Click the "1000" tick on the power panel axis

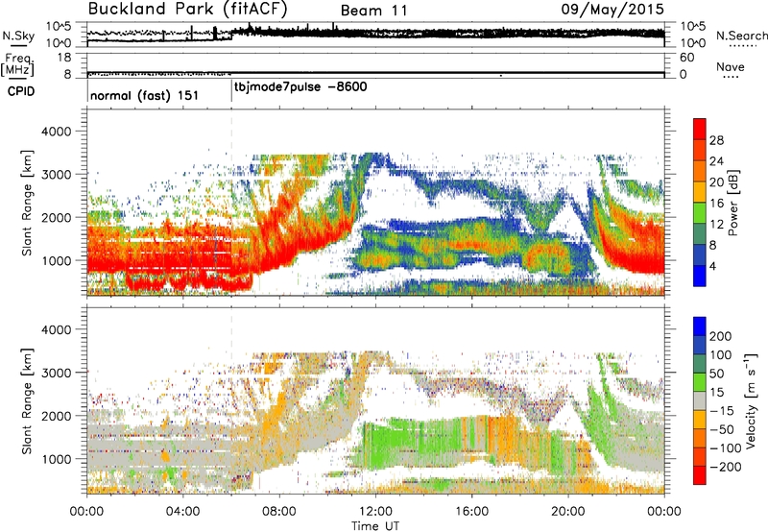tap(57, 260)
